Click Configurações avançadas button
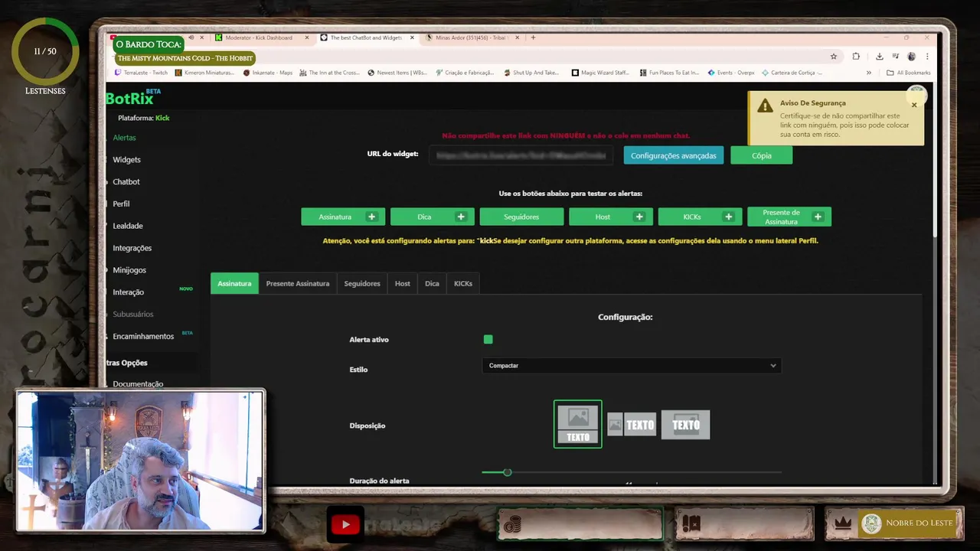 click(x=674, y=155)
